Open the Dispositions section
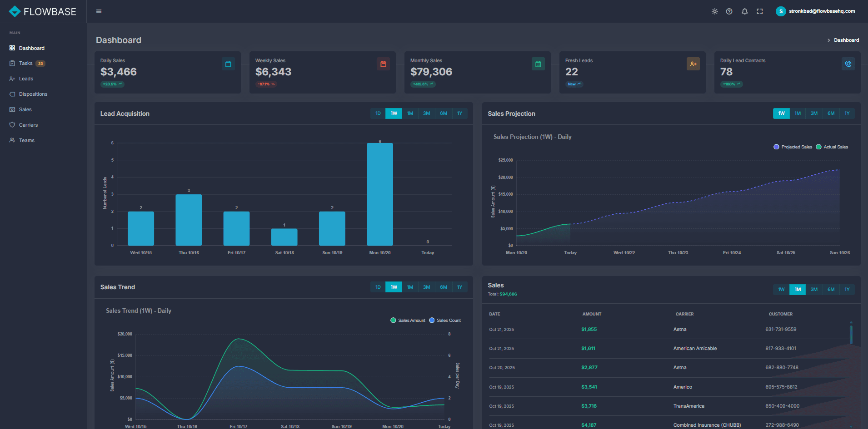The width and height of the screenshot is (868, 429). [x=33, y=94]
